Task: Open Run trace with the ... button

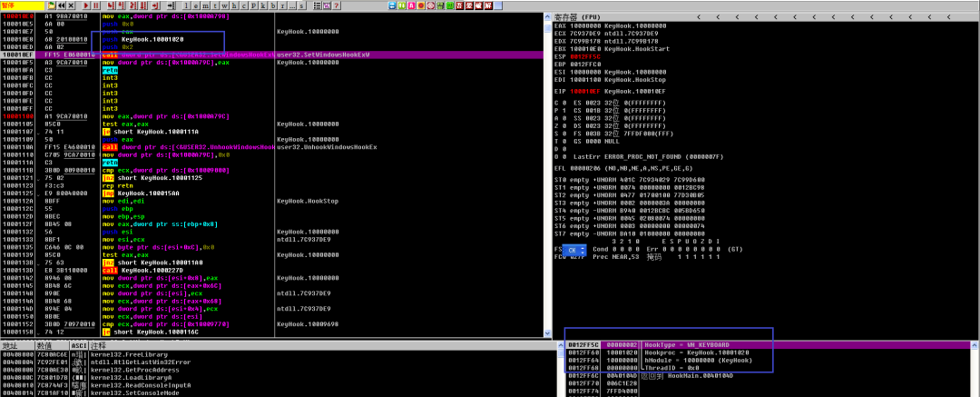Action: coord(292,5)
